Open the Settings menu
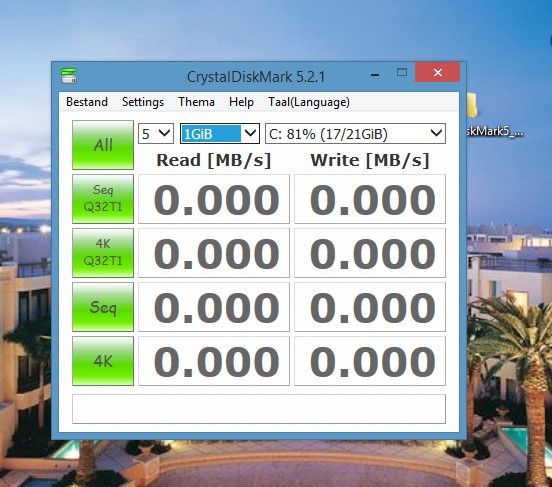This screenshot has height=487, width=552. [x=143, y=102]
